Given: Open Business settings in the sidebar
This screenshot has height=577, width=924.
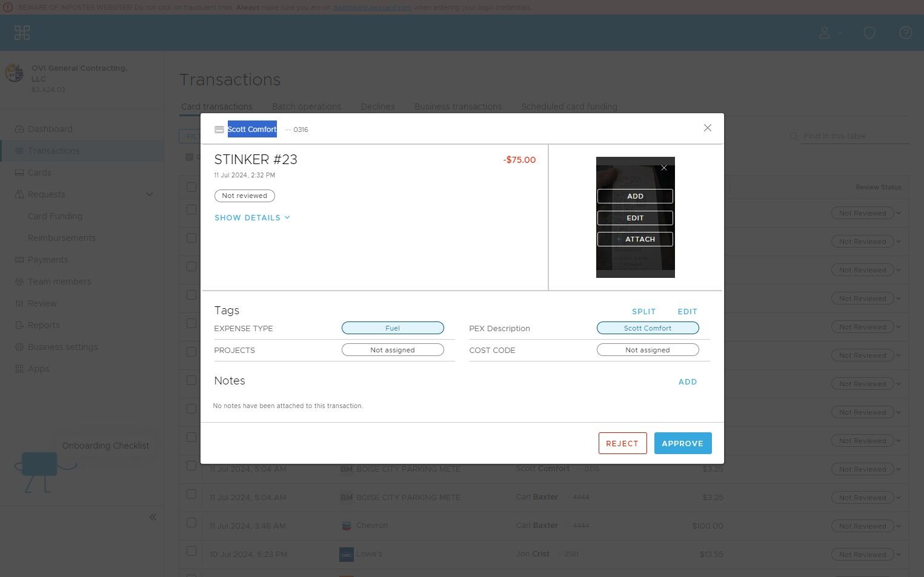Looking at the screenshot, I should [62, 347].
